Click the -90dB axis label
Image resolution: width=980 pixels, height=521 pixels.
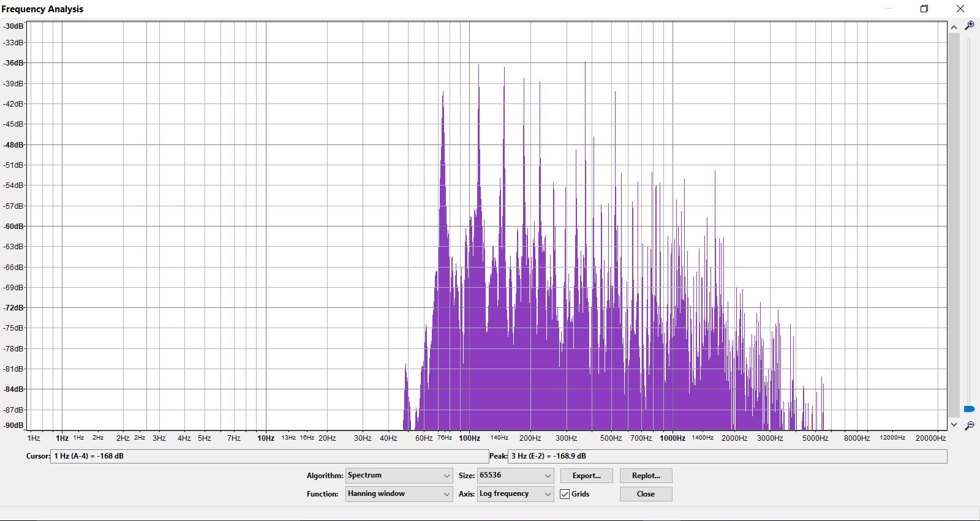pyautogui.click(x=13, y=425)
